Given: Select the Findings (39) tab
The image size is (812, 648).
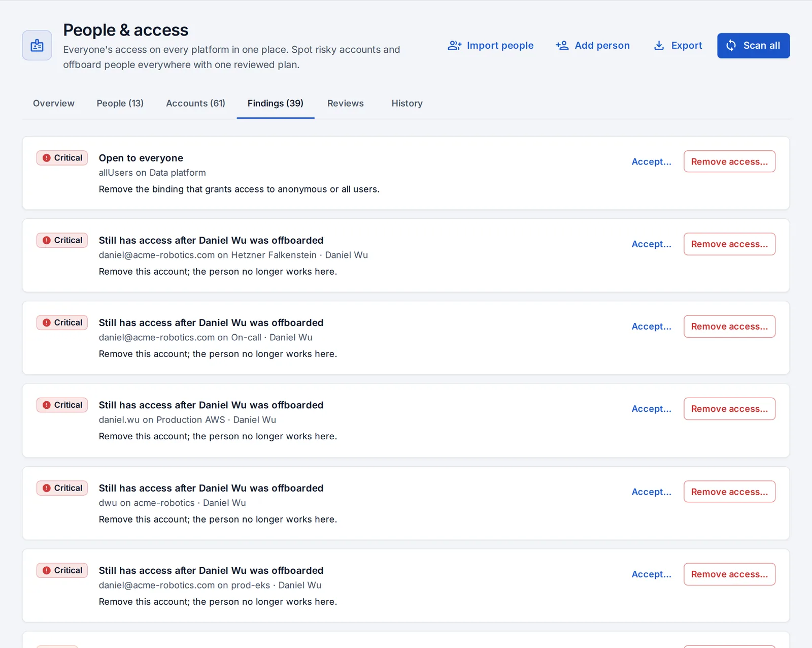Looking at the screenshot, I should pos(276,103).
